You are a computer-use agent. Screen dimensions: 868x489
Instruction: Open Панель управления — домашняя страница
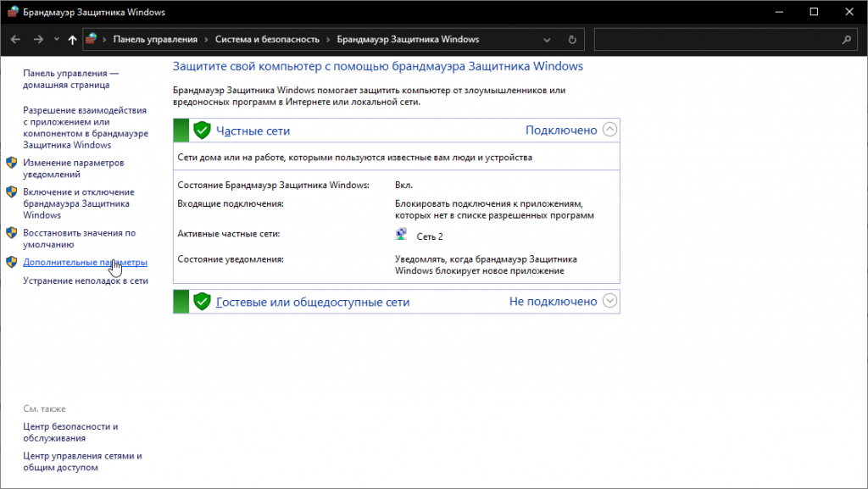tap(71, 79)
